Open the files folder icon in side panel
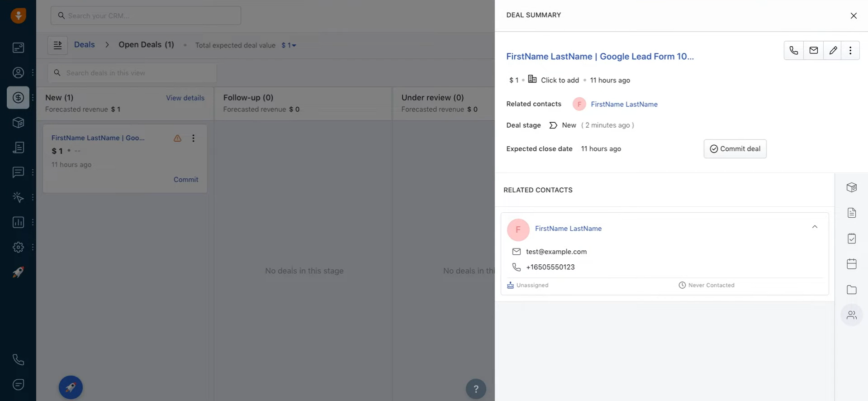This screenshot has width=868, height=401. [x=851, y=290]
